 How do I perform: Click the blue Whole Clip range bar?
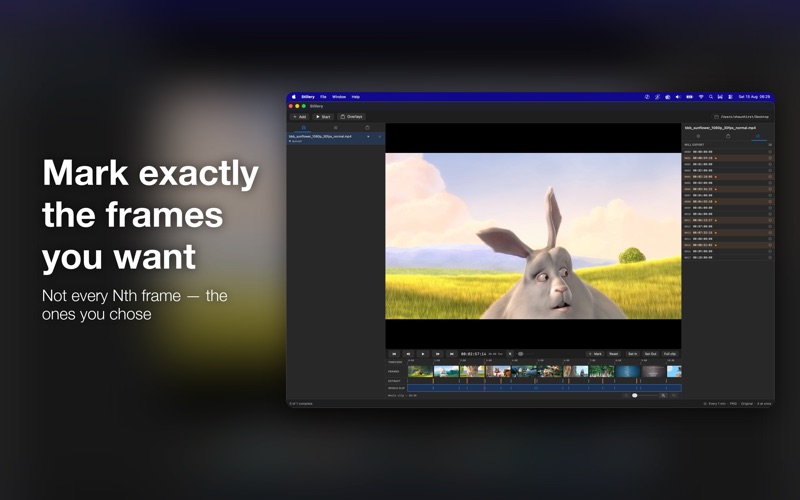(x=544, y=388)
